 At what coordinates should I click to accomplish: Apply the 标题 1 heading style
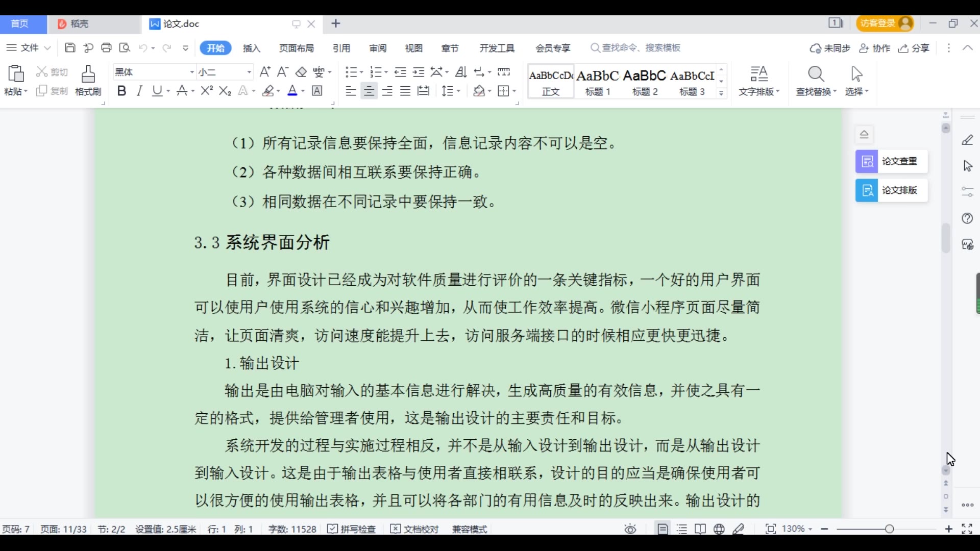(598, 82)
